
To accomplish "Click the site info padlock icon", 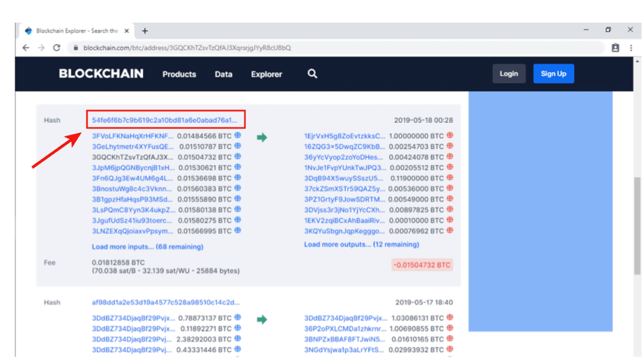I will pyautogui.click(x=75, y=48).
